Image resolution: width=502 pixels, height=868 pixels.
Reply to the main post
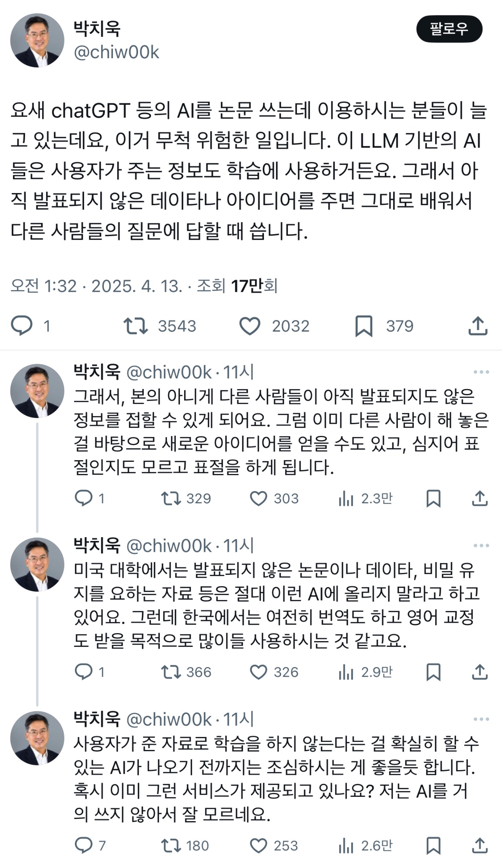21,326
